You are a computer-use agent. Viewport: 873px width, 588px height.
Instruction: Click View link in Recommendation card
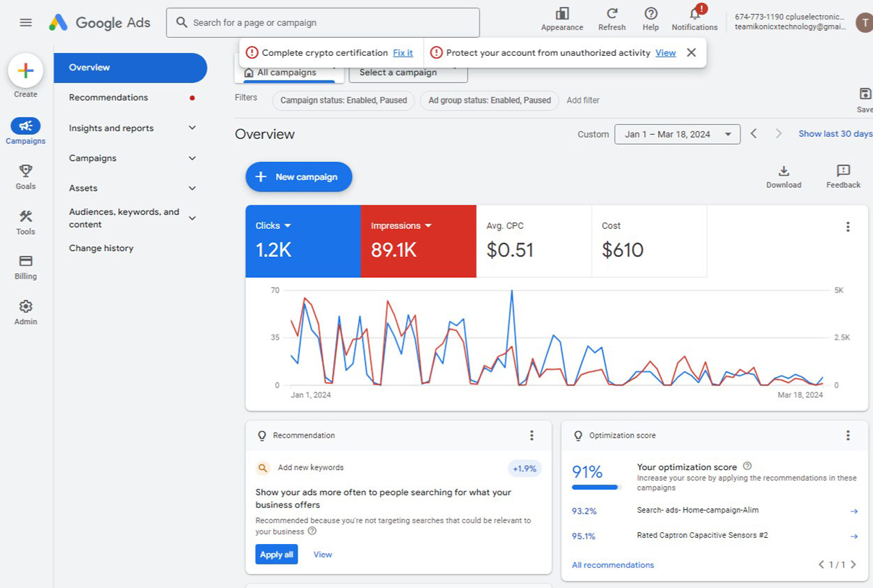coord(323,554)
